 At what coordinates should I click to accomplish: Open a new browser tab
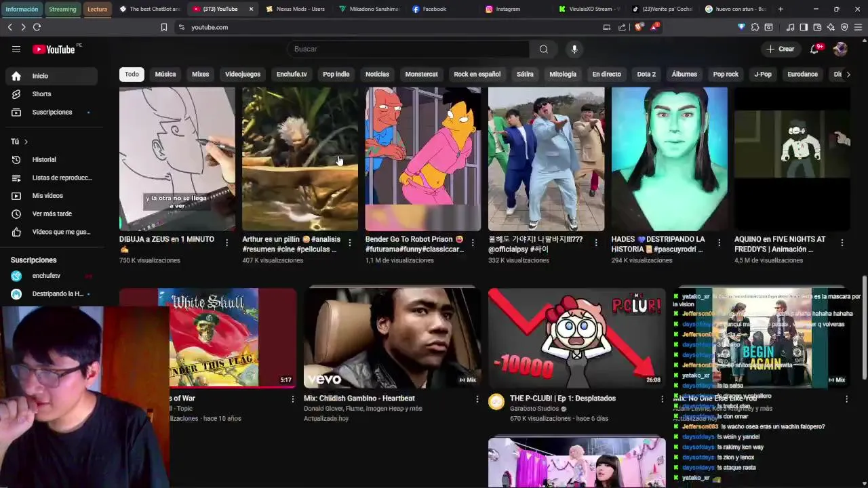coord(781,9)
